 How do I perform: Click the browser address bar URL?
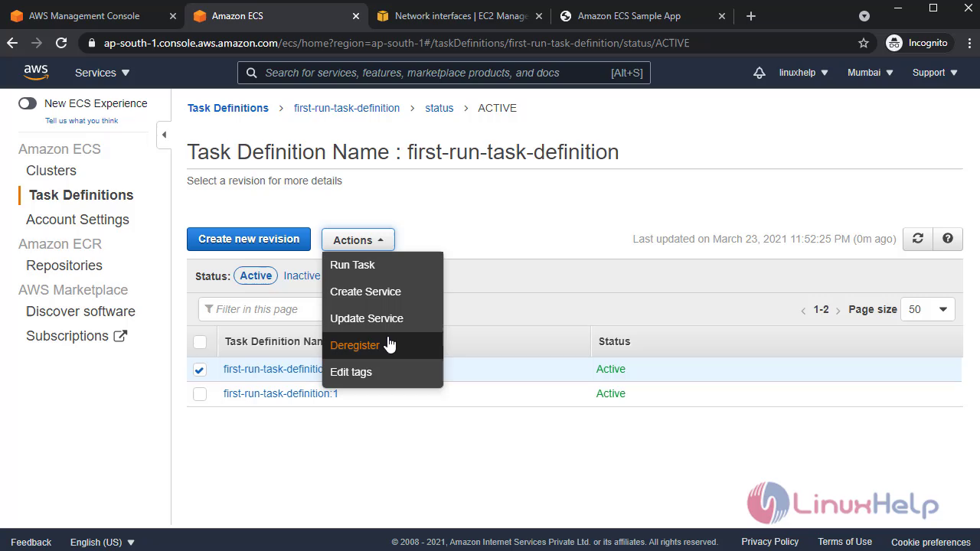[397, 43]
